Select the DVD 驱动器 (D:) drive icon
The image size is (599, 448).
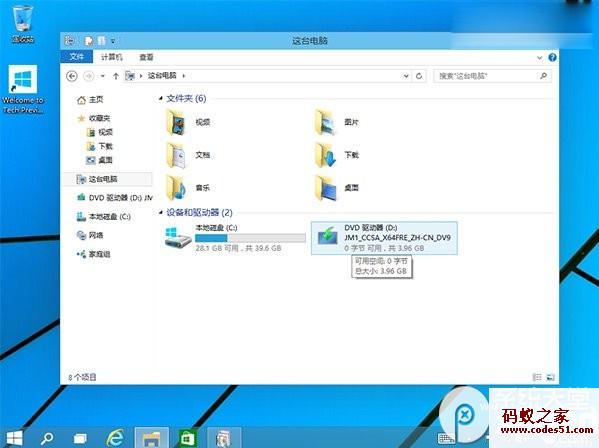tap(328, 237)
